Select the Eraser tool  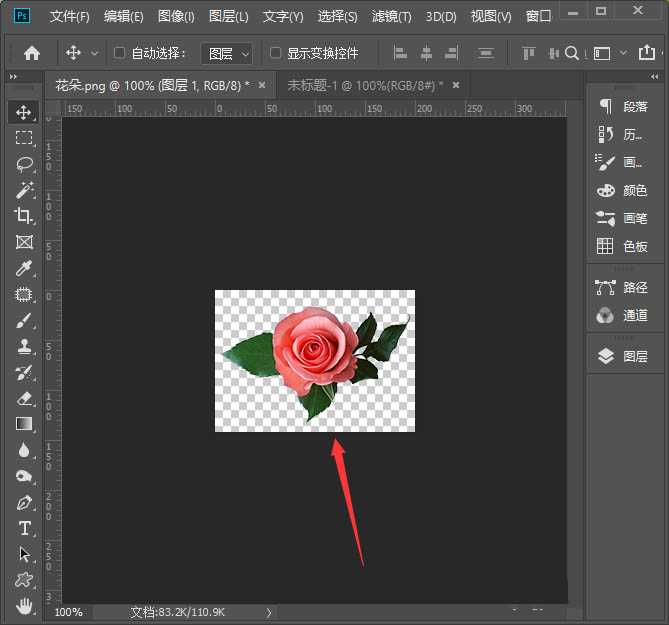click(24, 398)
